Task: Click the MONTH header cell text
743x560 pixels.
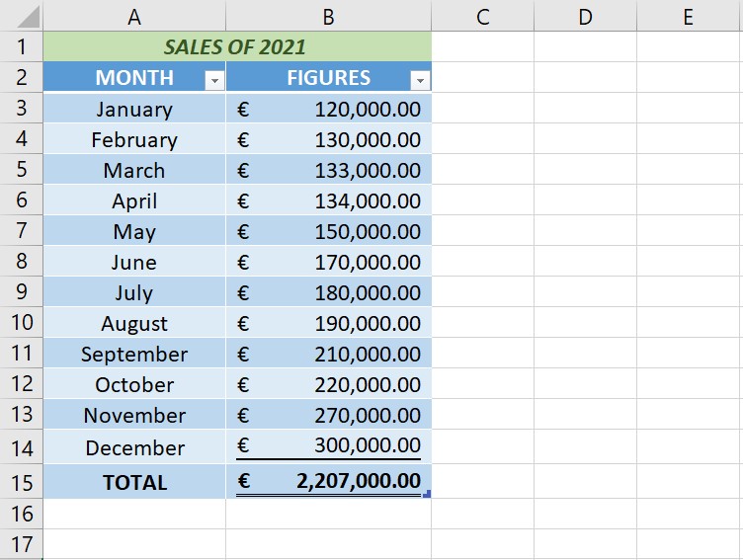Action: click(133, 78)
